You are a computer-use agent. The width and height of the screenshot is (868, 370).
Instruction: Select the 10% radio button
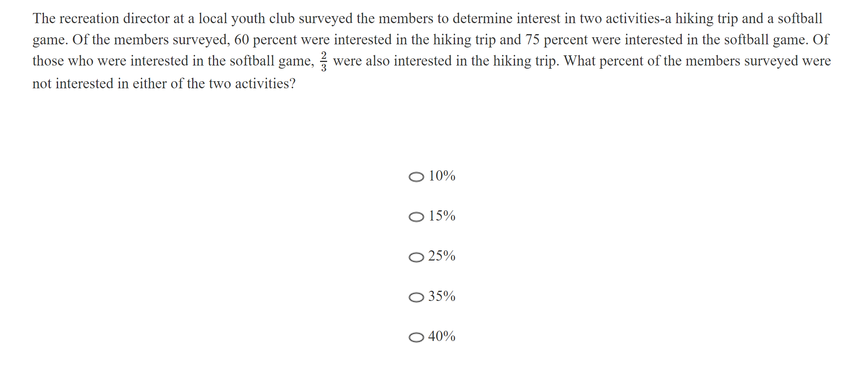416,177
